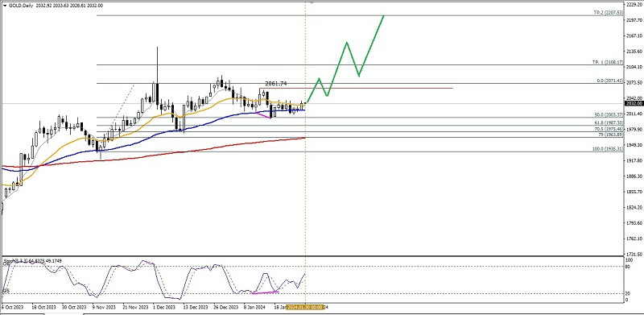Click the 6 Oct 2023 date label

[x=11, y=307]
